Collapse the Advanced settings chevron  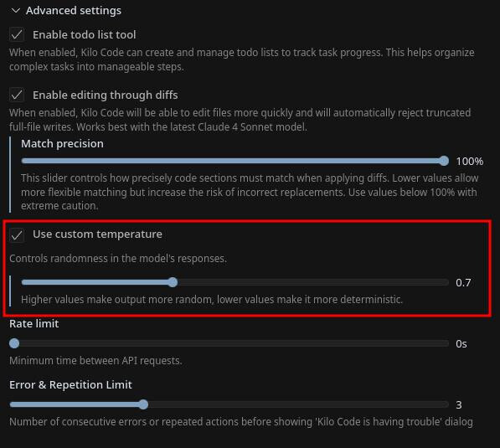pyautogui.click(x=15, y=11)
